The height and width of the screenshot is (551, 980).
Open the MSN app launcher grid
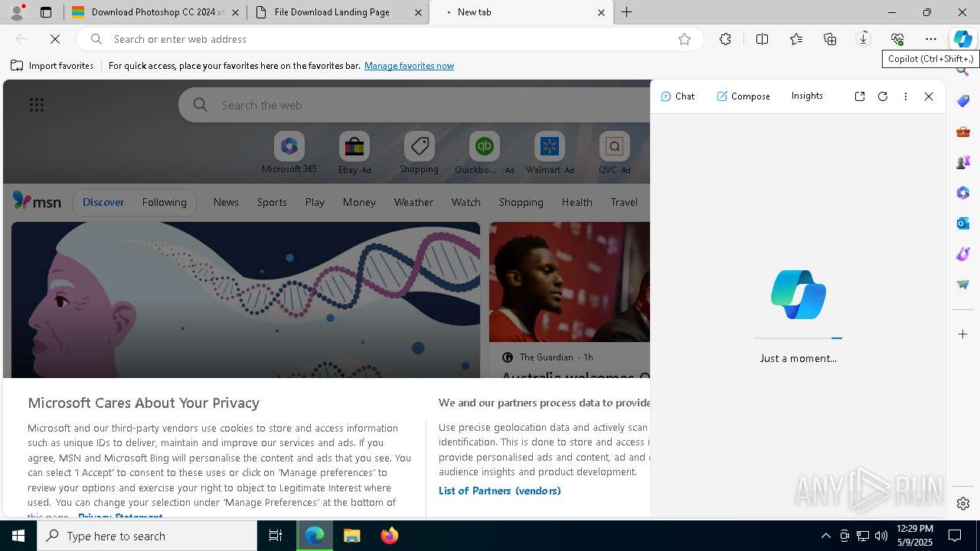point(37,105)
